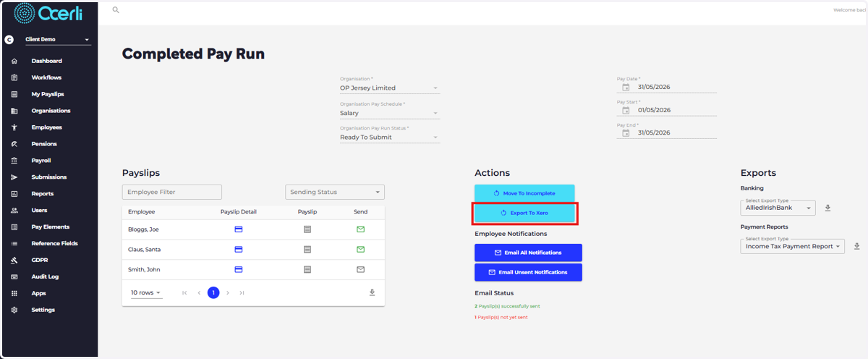Open payslip detail for Claus, Santa
868x359 pixels.
click(239, 250)
